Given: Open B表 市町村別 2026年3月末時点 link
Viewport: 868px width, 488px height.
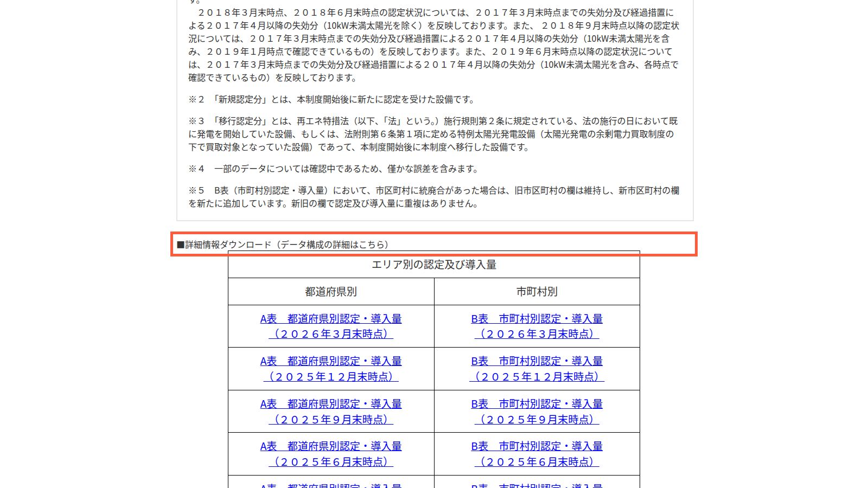Looking at the screenshot, I should [537, 326].
